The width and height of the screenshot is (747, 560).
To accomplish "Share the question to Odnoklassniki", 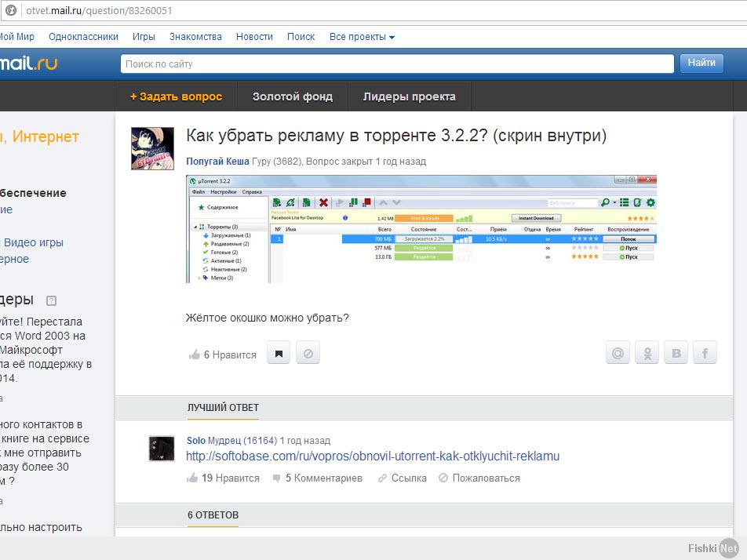I will pyautogui.click(x=647, y=354).
